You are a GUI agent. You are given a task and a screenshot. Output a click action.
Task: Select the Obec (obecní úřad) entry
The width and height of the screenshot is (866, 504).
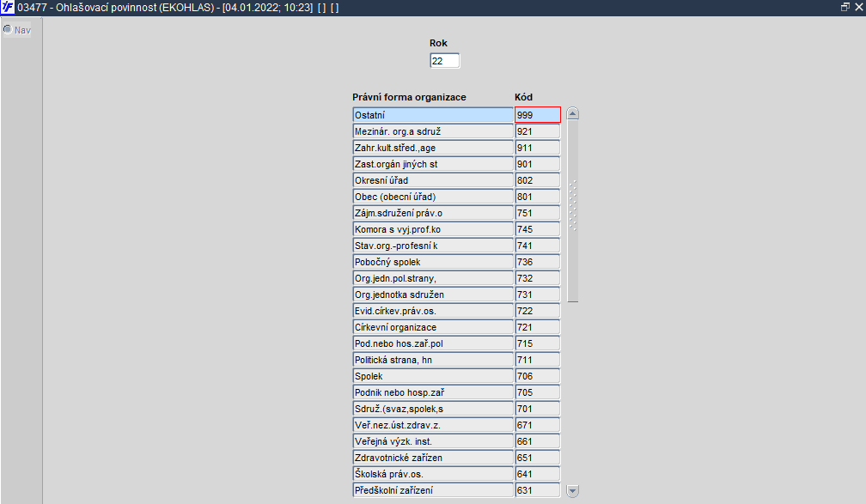[433, 197]
